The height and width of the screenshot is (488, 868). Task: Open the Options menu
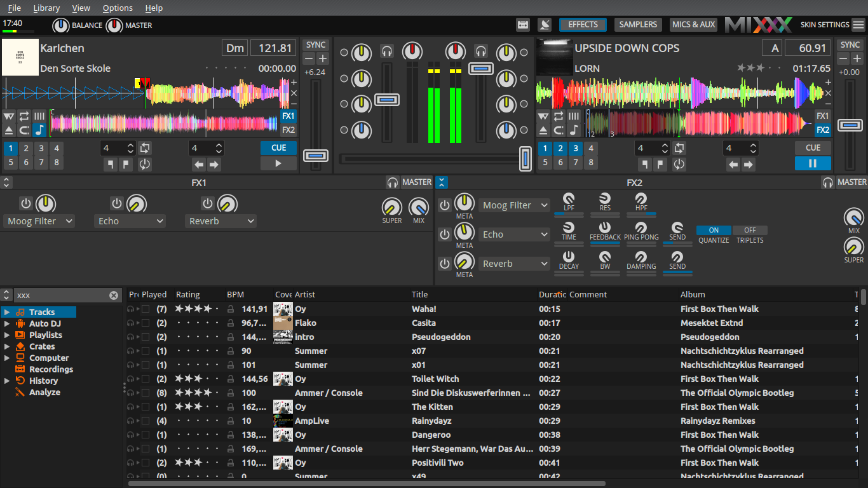[118, 8]
